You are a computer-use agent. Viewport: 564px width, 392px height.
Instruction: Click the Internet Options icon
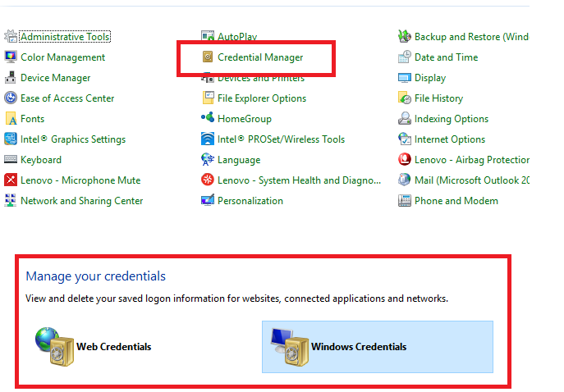405,139
